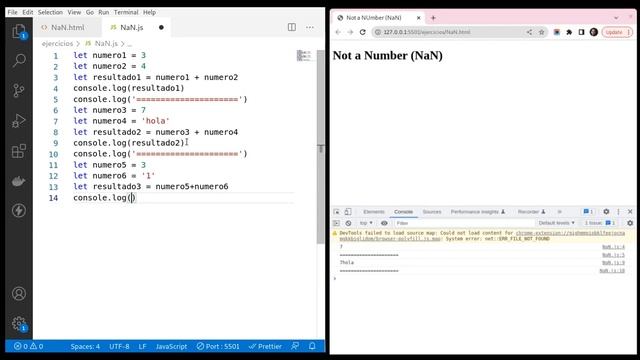Share this page from the address bar
This screenshot has width=640, height=360.
pos(529,32)
